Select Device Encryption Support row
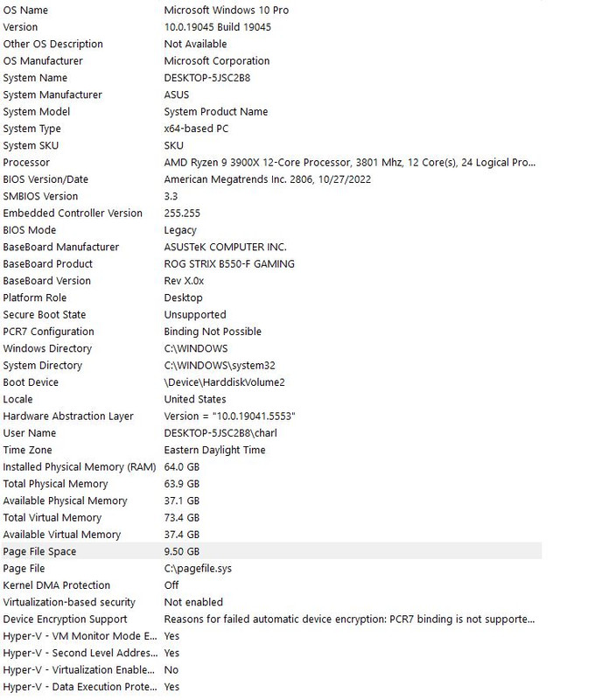 click(x=271, y=619)
